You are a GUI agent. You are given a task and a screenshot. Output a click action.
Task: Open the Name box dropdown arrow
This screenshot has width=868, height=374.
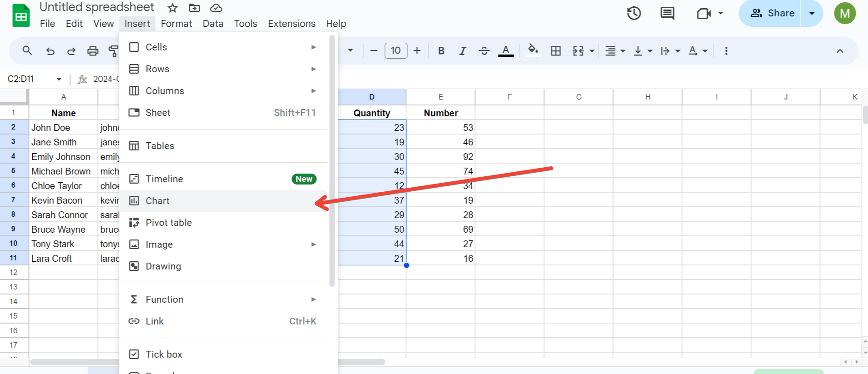click(59, 79)
